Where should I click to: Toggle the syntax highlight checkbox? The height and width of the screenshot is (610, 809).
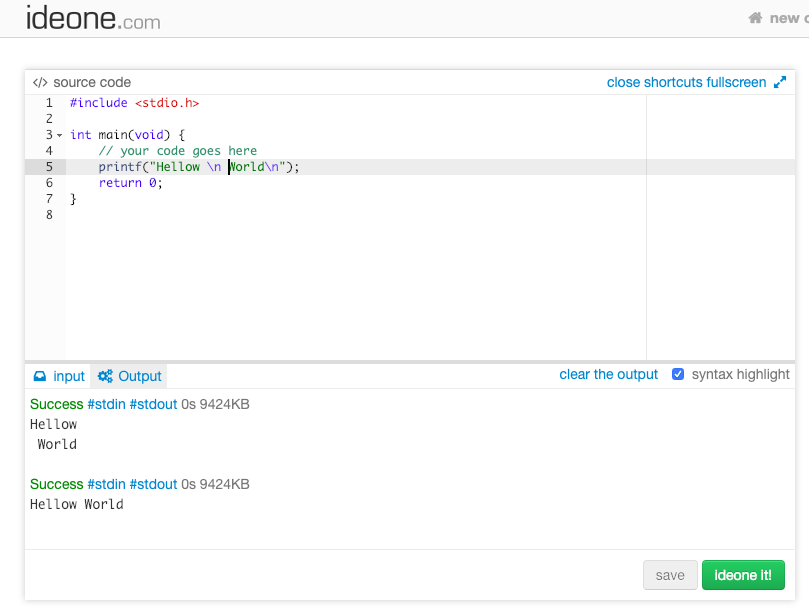[678, 375]
